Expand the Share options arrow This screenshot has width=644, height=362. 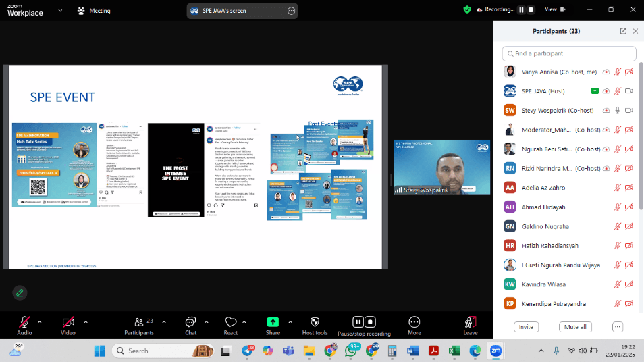(290, 322)
